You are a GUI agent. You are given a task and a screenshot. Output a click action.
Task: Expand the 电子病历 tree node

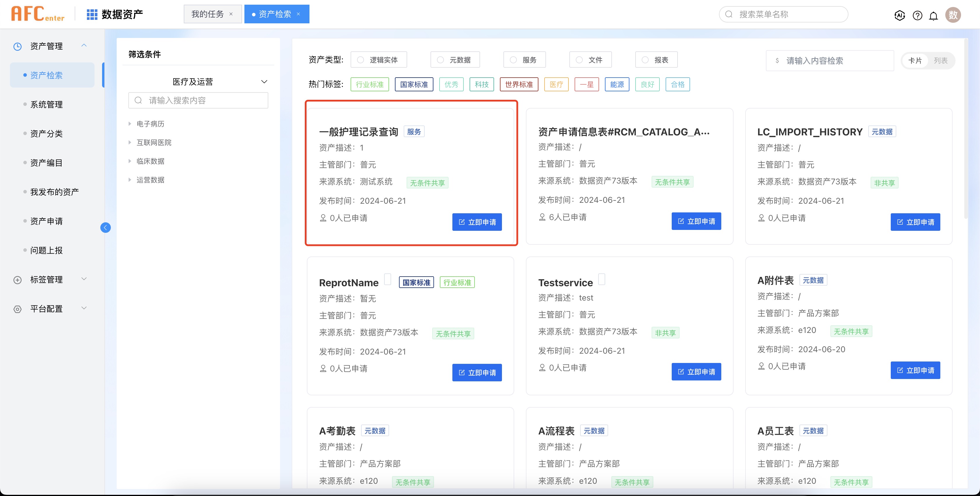(130, 124)
